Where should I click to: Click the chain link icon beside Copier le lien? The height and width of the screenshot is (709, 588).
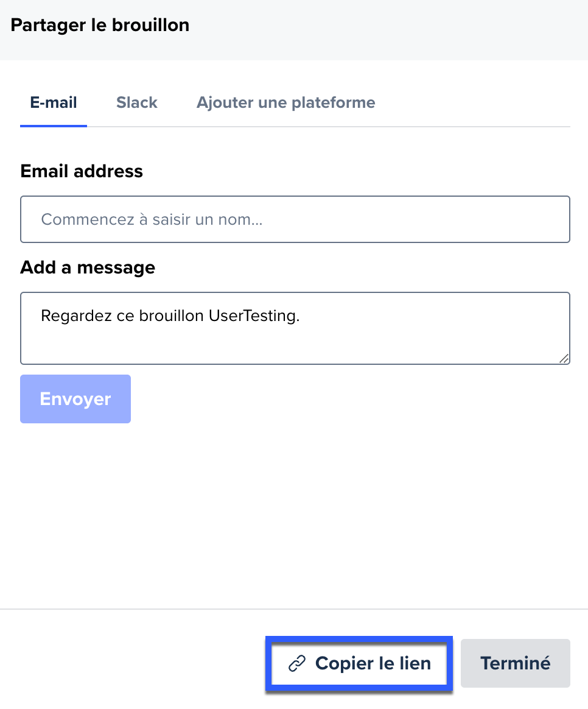click(x=297, y=663)
